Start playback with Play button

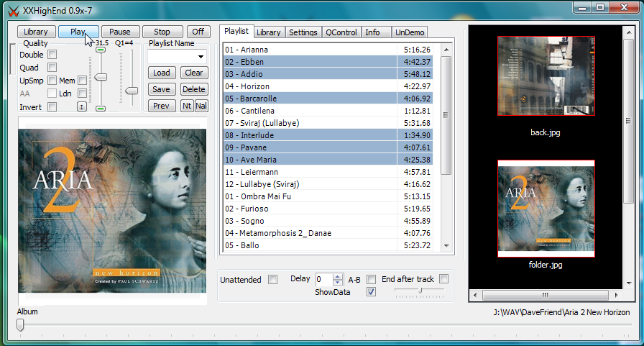click(x=78, y=32)
